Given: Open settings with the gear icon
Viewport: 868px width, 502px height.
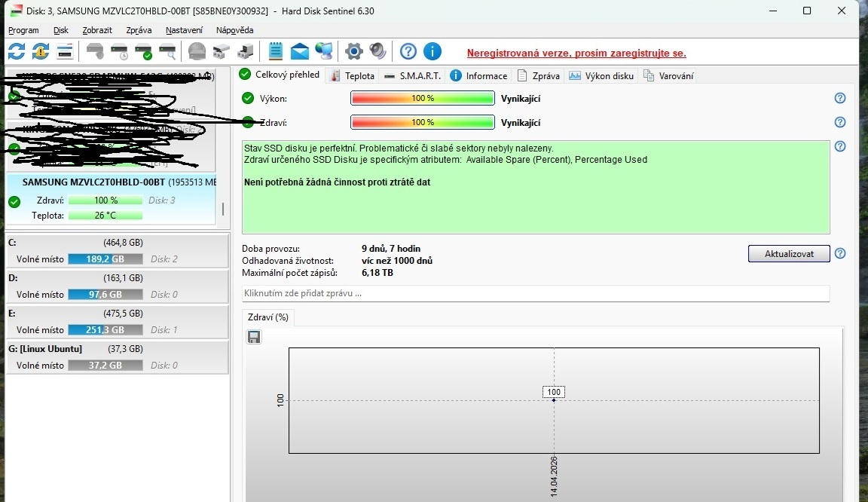Looking at the screenshot, I should (353, 51).
